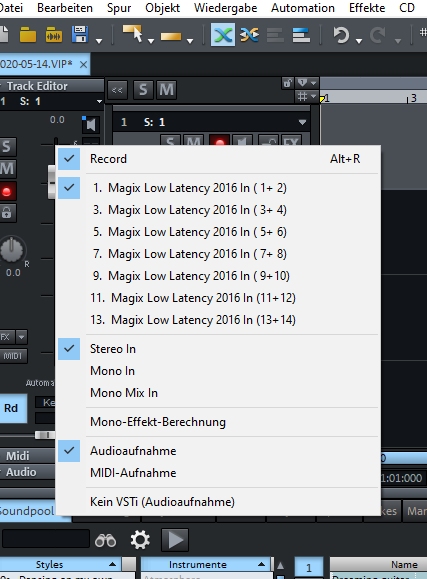This screenshot has height=579, width=427.
Task: Click the global Solo S button
Action: click(x=143, y=89)
